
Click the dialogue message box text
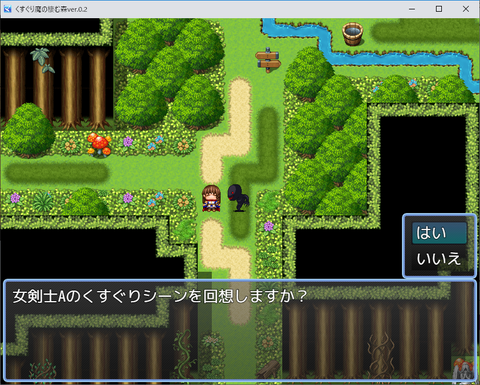pos(159,296)
